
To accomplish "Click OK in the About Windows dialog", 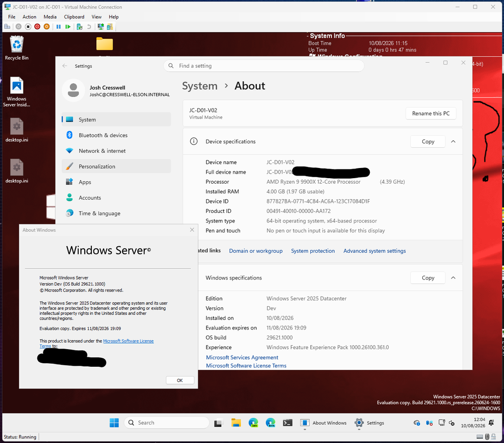I will 180,380.
